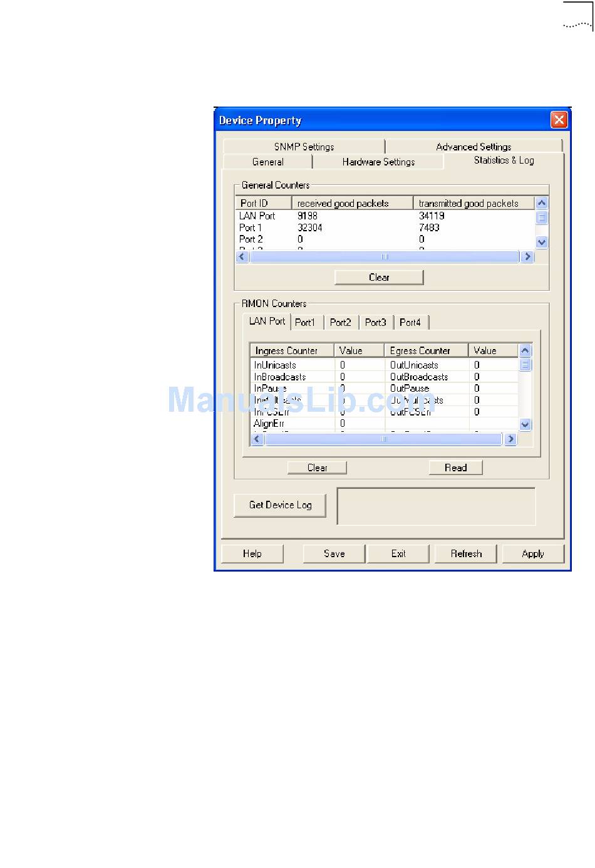
Task: Open the SNMP Settings tab
Action: point(304,147)
